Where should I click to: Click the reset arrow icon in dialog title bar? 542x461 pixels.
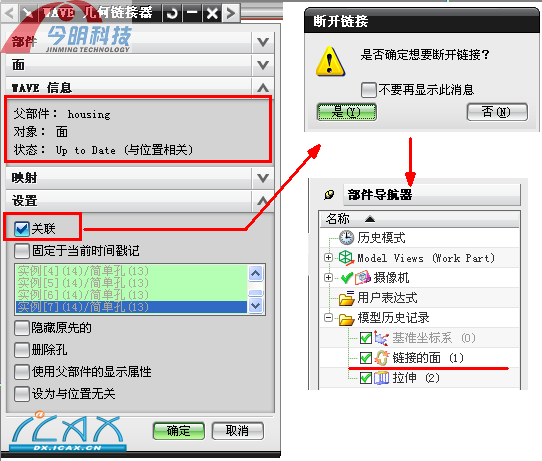172,13
